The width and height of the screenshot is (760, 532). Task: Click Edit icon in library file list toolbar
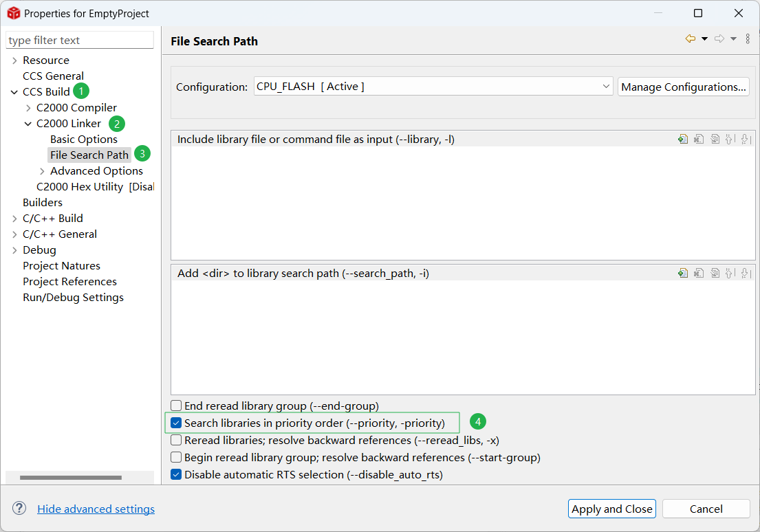click(715, 139)
